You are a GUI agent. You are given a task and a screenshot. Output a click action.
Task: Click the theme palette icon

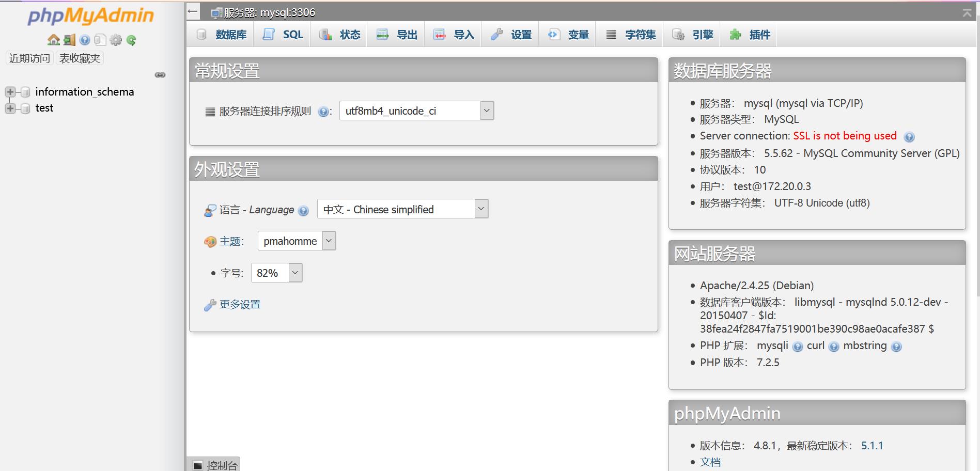coord(210,242)
